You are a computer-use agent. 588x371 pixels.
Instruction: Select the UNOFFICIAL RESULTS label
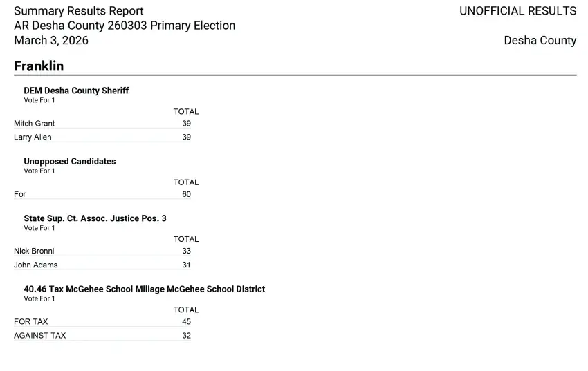coord(517,11)
